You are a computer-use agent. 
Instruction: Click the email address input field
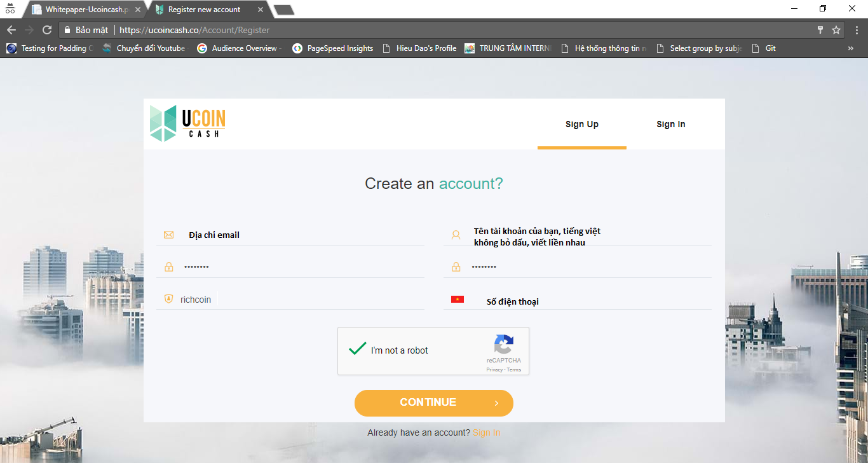(299, 235)
